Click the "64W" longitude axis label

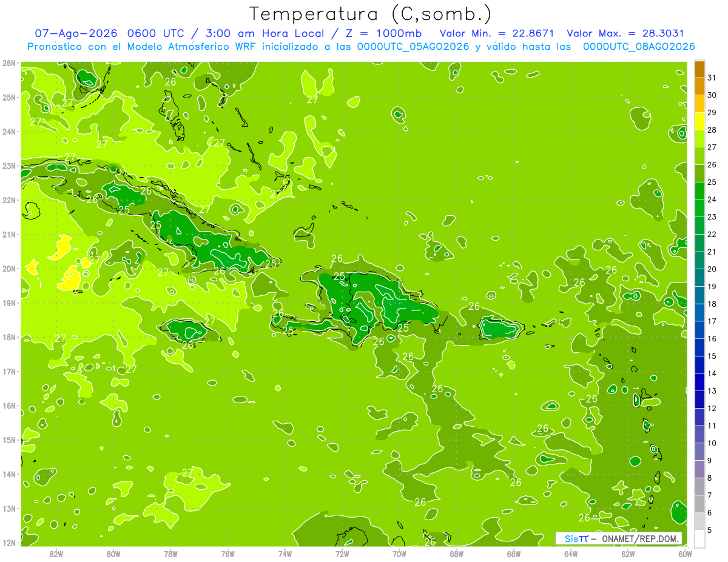pos(571,554)
